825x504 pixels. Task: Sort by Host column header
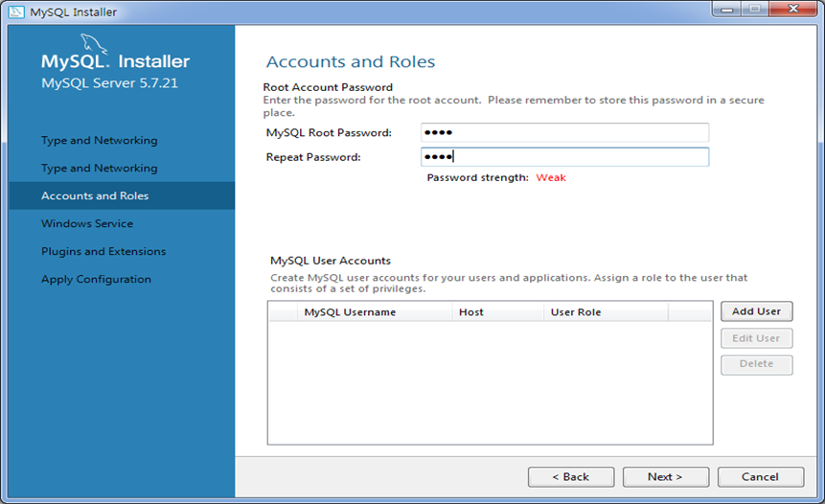click(x=497, y=312)
